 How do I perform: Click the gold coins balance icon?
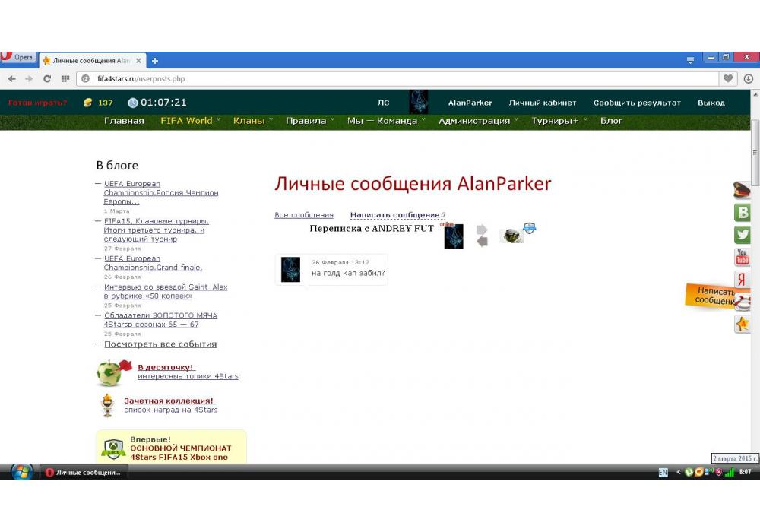[87, 103]
